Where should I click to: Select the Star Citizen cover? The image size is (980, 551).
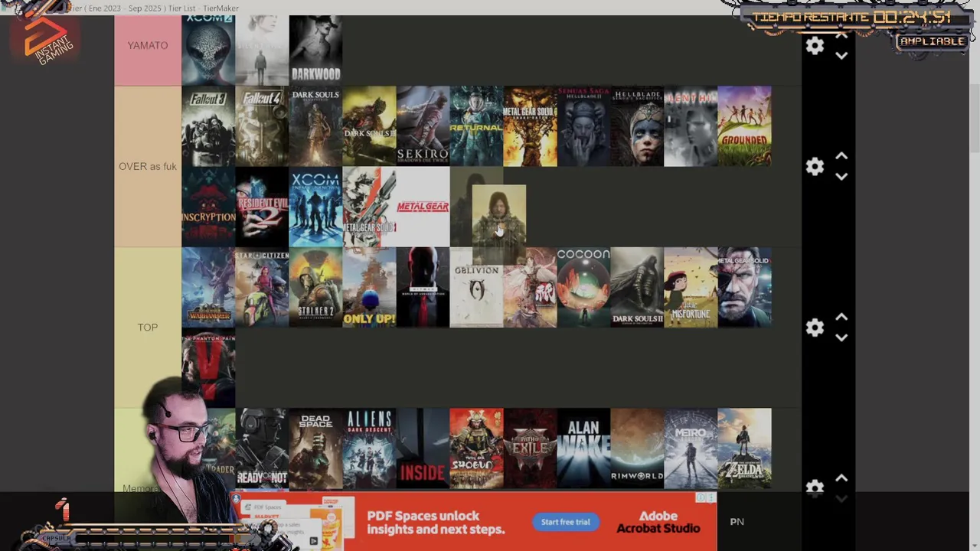[262, 287]
